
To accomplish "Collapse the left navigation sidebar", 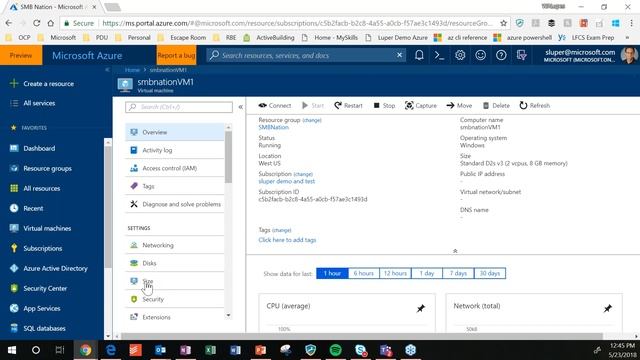I will point(107,70).
